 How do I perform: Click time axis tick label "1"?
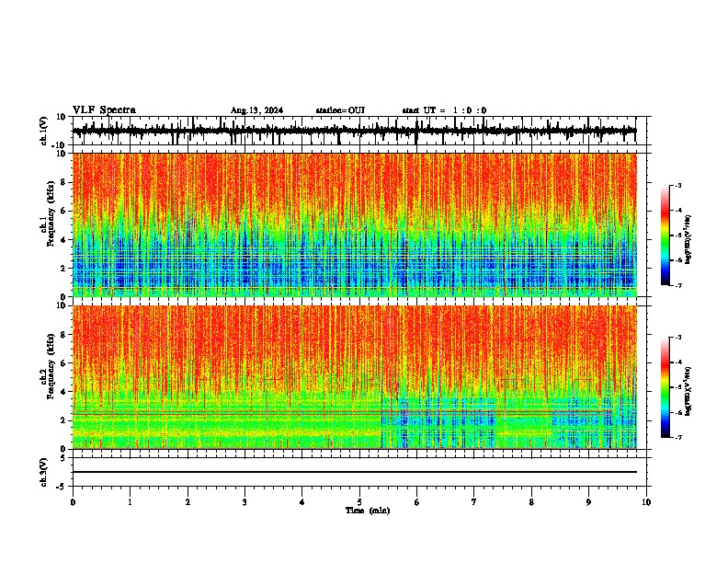pyautogui.click(x=131, y=502)
